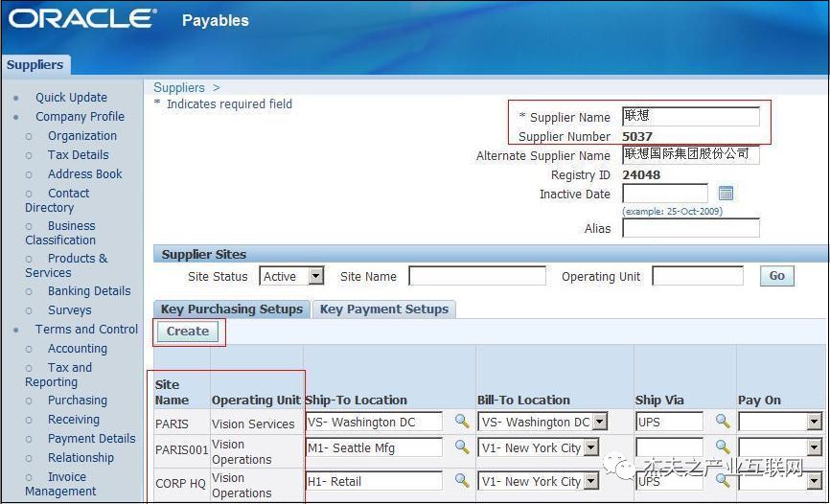
Task: Open Relationship link in sidebar
Action: (x=81, y=457)
